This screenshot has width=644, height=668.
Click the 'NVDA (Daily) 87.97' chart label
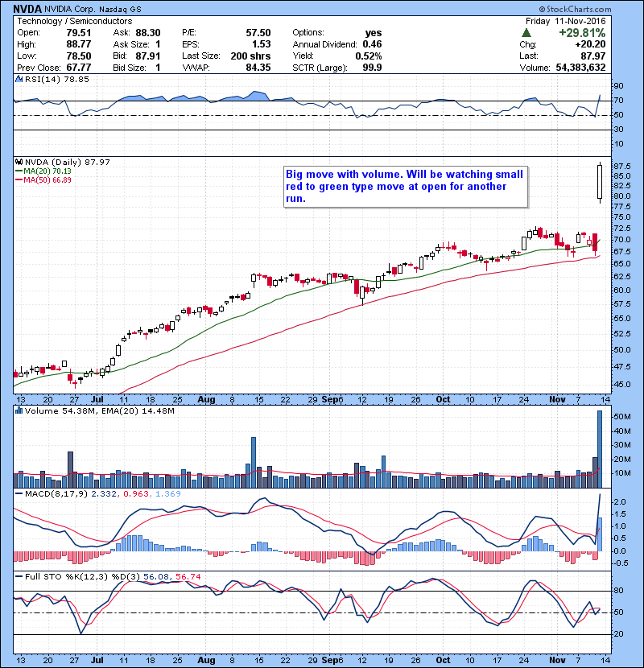[68, 163]
